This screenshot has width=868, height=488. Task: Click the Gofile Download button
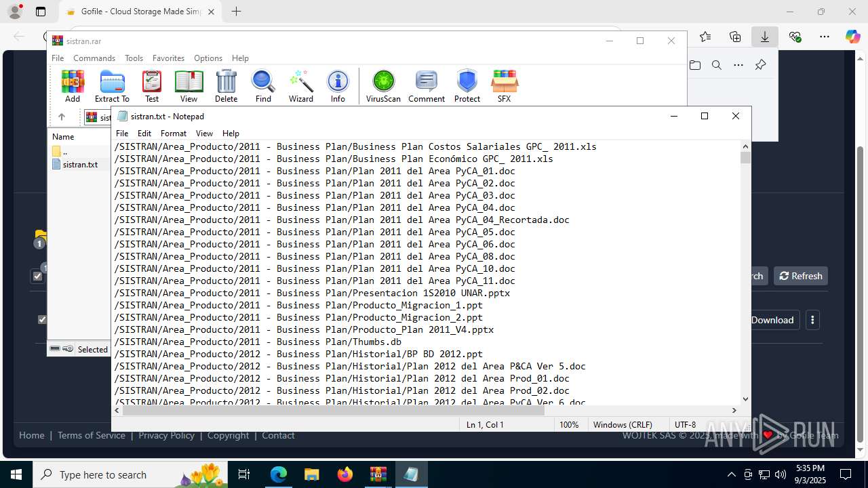point(772,320)
